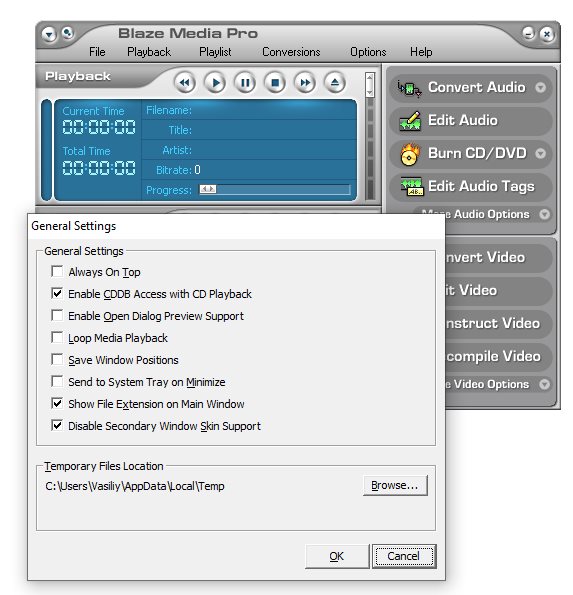Click the Construct Video button
573x595 pixels.
point(498,324)
